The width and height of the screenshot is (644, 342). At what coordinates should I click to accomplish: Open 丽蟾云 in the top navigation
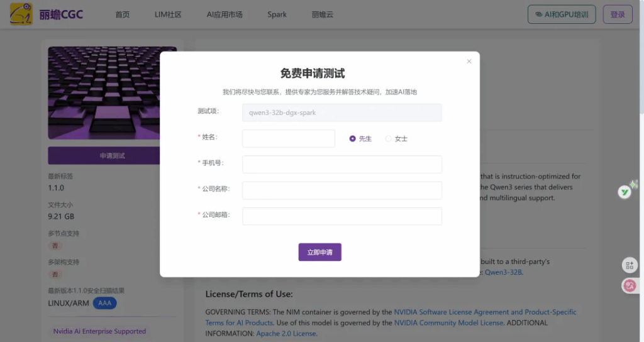[323, 14]
